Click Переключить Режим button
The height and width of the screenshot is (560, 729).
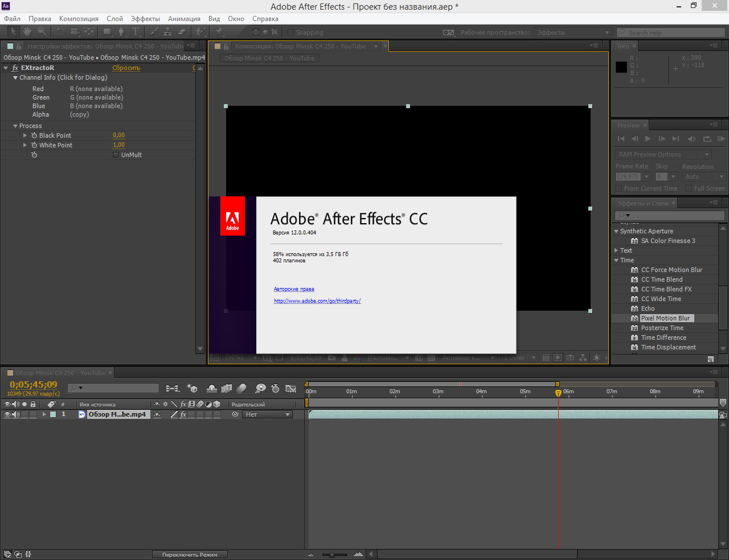190,554
